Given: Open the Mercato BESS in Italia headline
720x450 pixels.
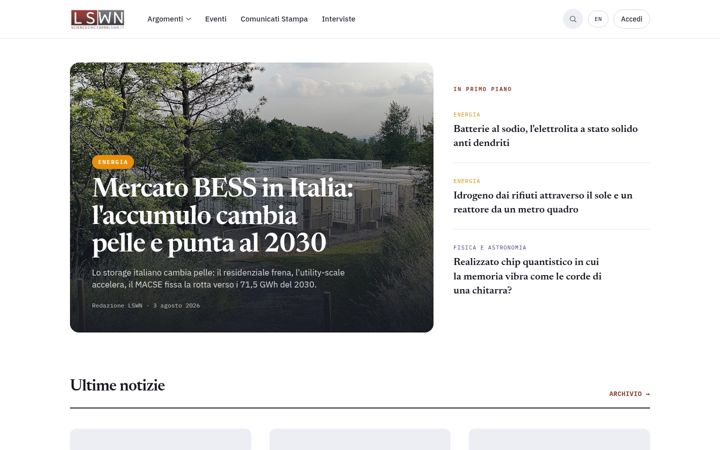Looking at the screenshot, I should click(x=223, y=215).
